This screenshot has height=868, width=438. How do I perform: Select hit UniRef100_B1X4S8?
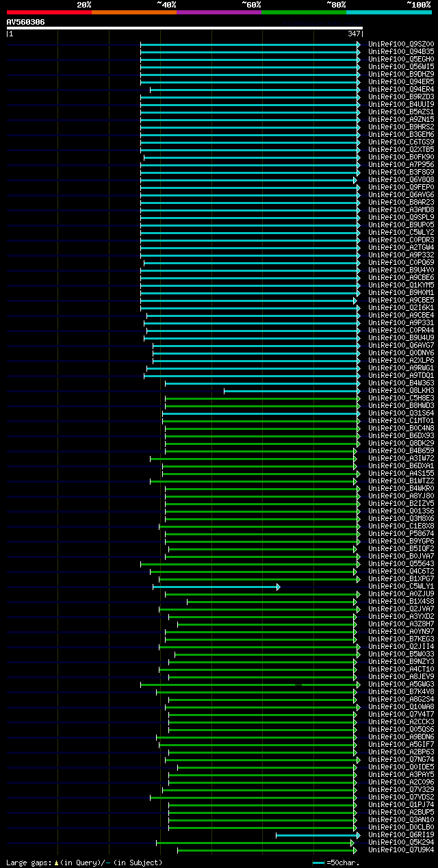[401, 601]
